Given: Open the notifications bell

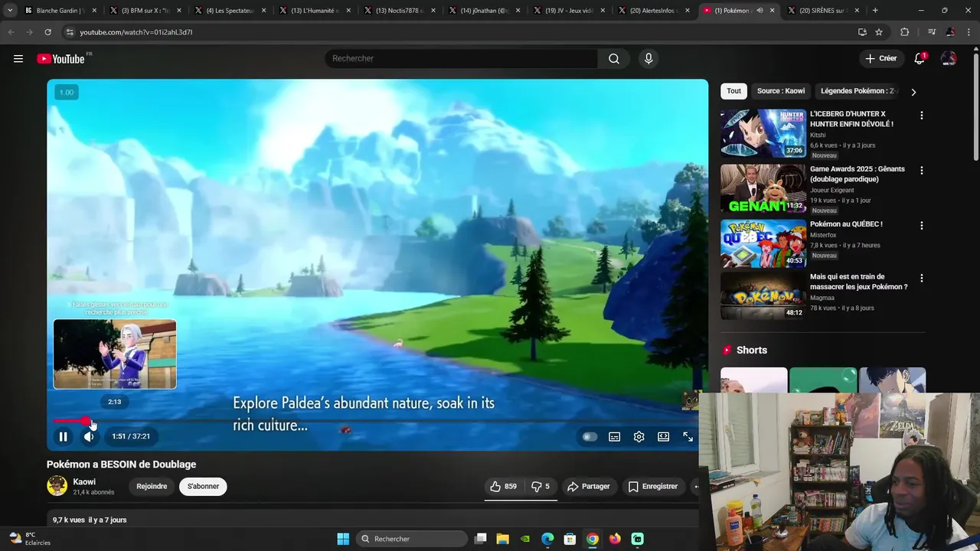Looking at the screenshot, I should 920,59.
